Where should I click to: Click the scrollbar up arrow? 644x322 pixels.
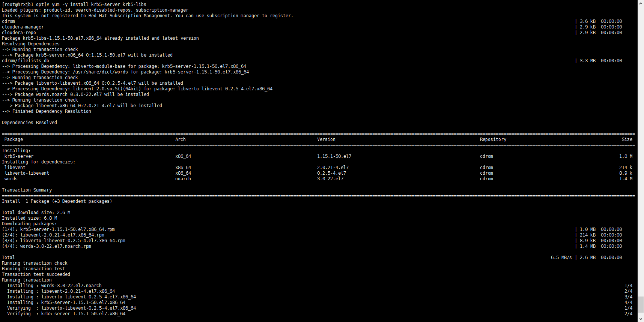[641, 3]
